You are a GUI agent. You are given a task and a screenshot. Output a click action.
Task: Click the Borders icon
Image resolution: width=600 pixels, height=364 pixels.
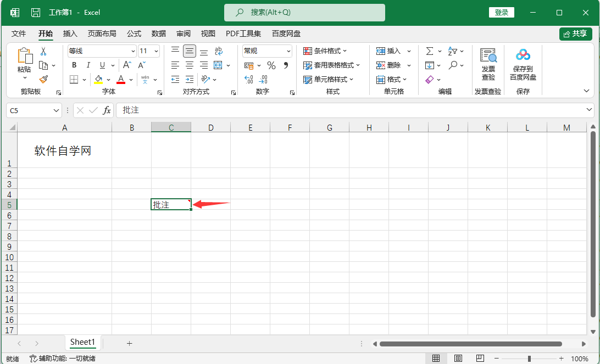pyautogui.click(x=74, y=79)
